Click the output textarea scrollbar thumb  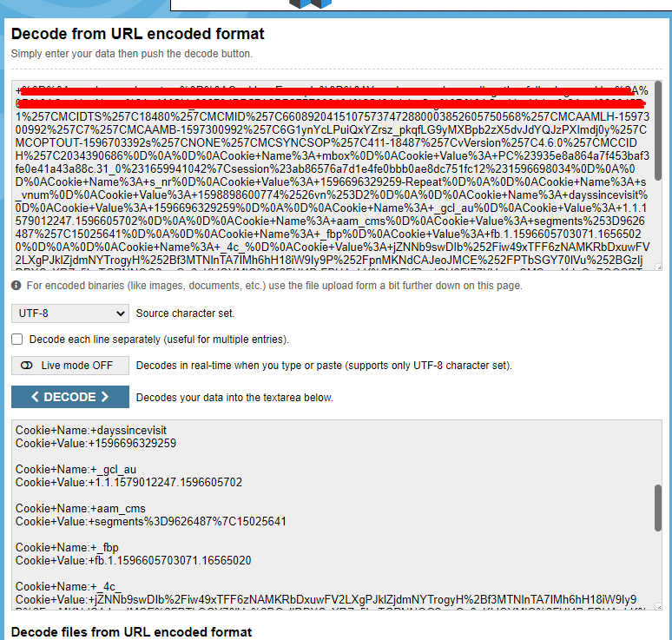[x=658, y=508]
